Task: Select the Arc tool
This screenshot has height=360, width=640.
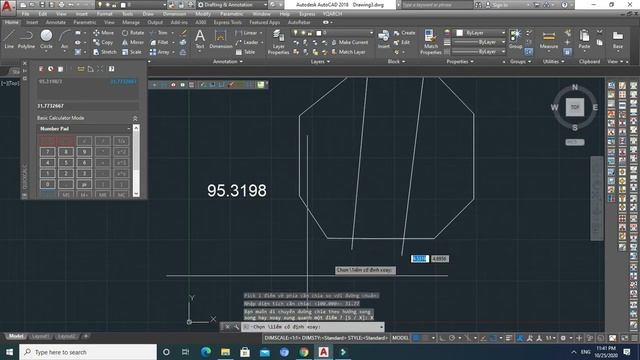Action: (64, 39)
